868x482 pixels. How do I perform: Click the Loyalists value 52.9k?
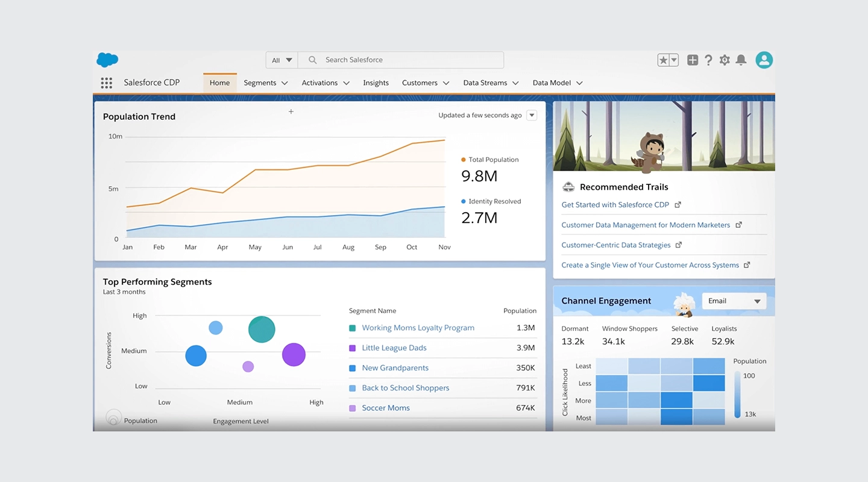point(723,342)
